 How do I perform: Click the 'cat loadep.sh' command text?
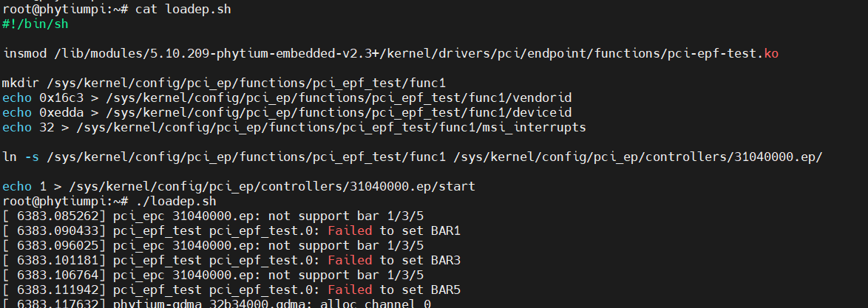[183, 10]
